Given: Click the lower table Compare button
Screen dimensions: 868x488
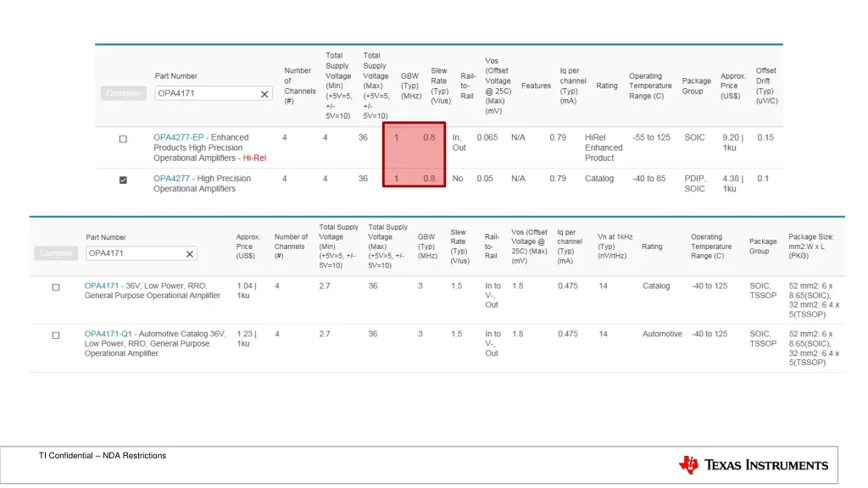Looking at the screenshot, I should pyautogui.click(x=56, y=253).
